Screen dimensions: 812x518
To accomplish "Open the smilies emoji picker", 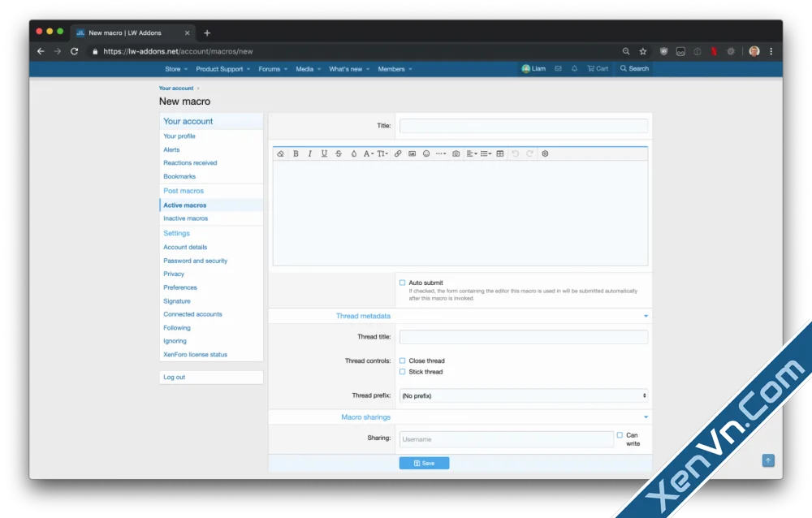I will tap(426, 153).
